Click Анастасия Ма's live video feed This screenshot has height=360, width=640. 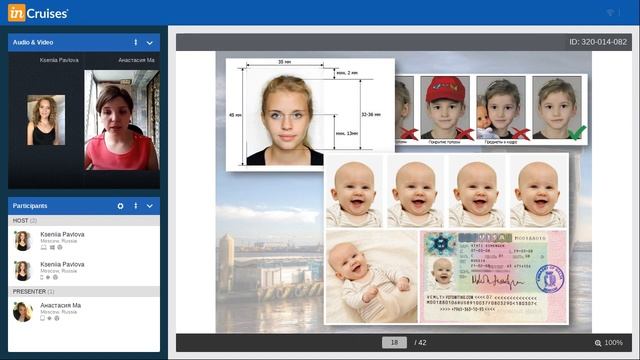(122, 120)
